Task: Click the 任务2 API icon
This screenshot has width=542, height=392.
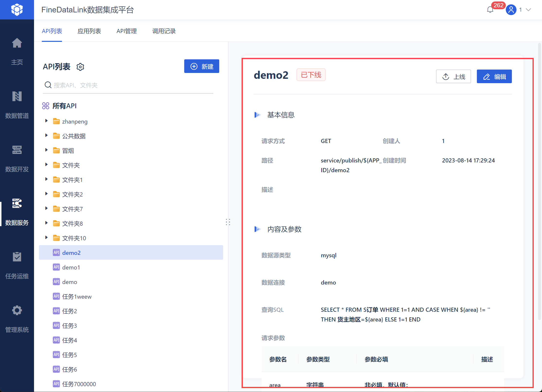Action: tap(56, 311)
